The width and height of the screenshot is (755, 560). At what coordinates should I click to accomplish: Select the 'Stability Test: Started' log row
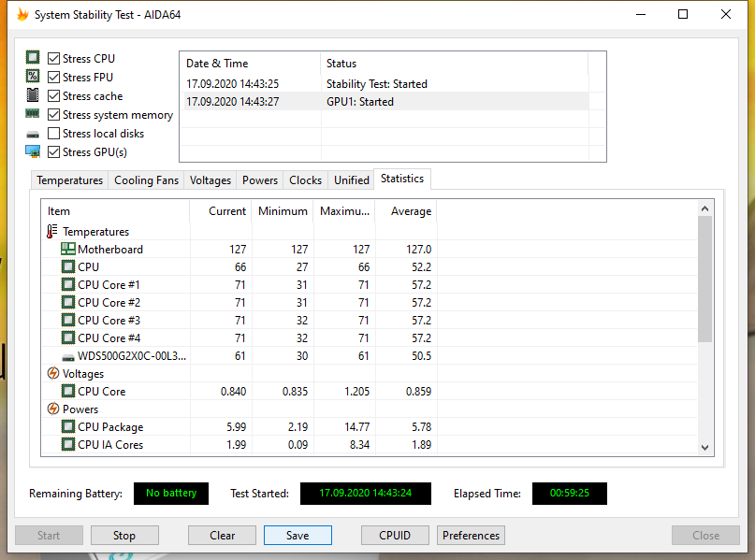(385, 84)
